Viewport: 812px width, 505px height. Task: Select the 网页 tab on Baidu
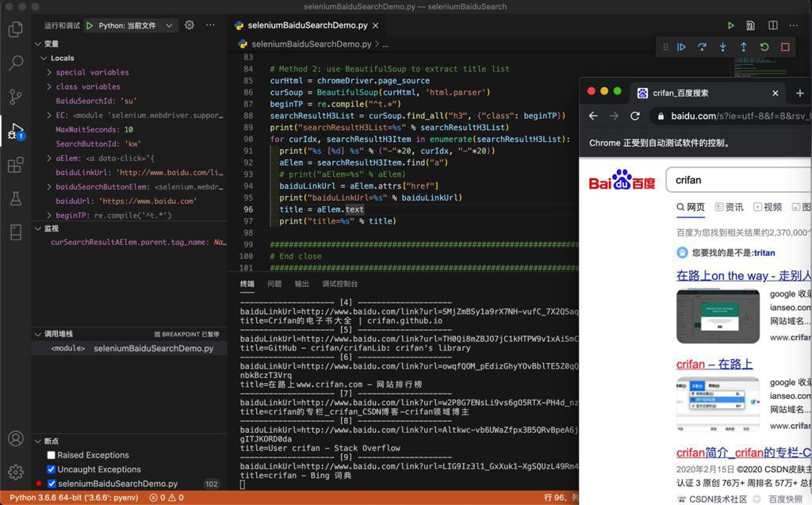(x=691, y=207)
